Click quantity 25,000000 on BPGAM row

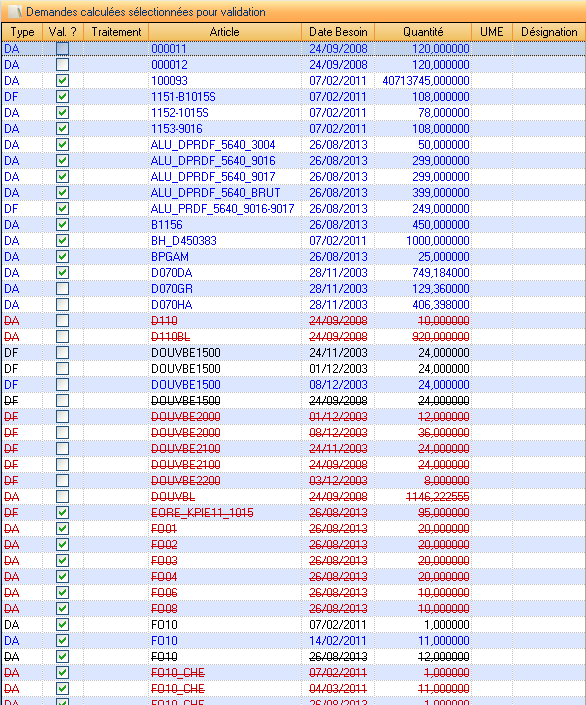click(x=443, y=257)
